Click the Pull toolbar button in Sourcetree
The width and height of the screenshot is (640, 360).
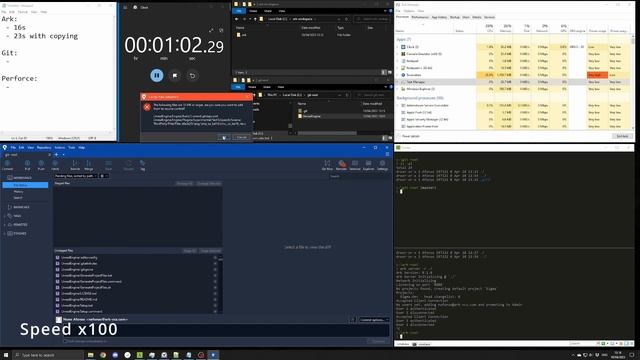[27, 165]
